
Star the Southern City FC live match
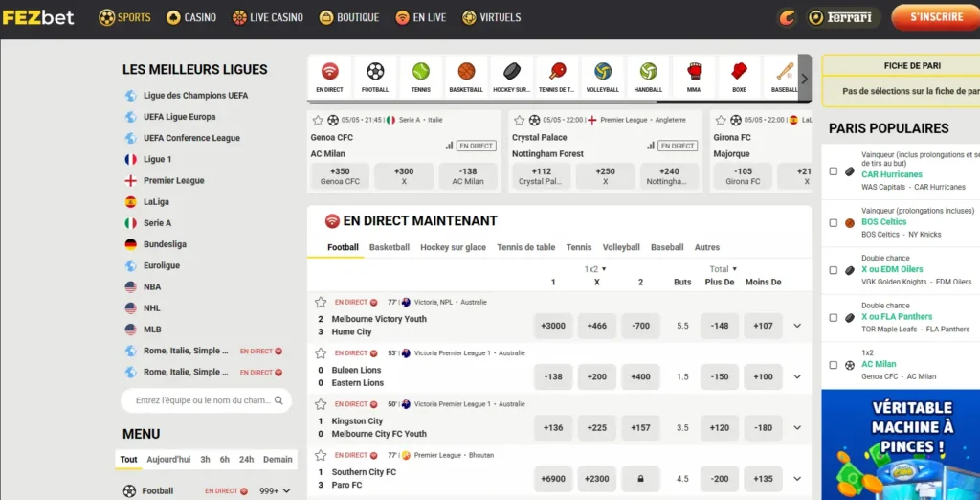click(321, 456)
